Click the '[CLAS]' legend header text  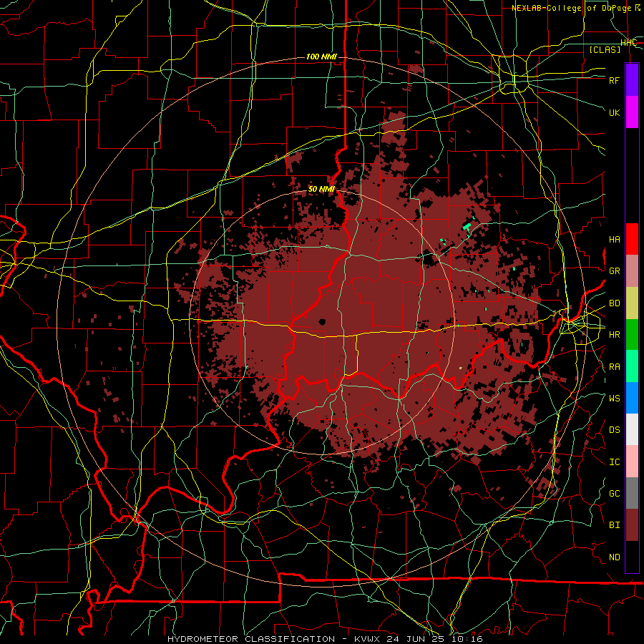[x=605, y=49]
